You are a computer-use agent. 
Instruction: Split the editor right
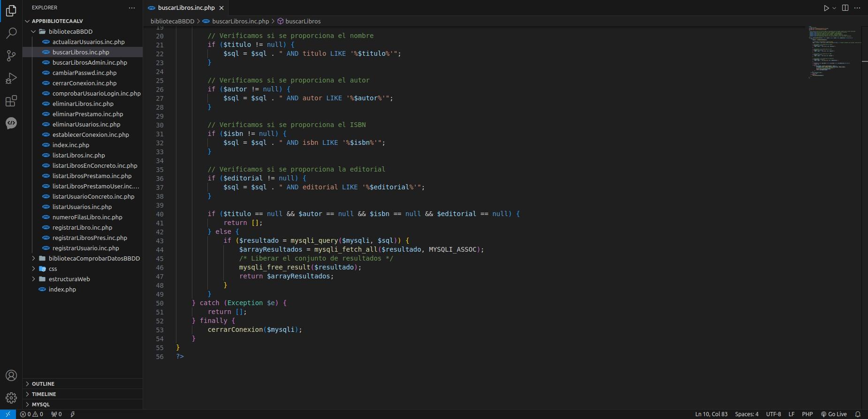(845, 8)
